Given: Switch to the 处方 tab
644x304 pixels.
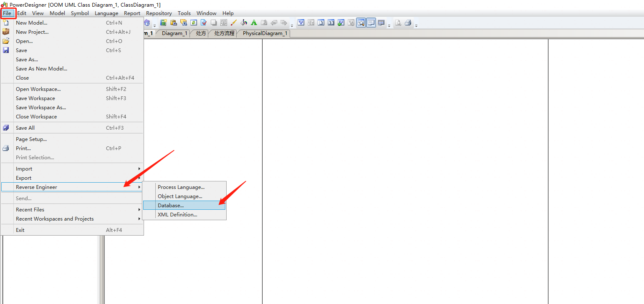Looking at the screenshot, I should [x=201, y=33].
